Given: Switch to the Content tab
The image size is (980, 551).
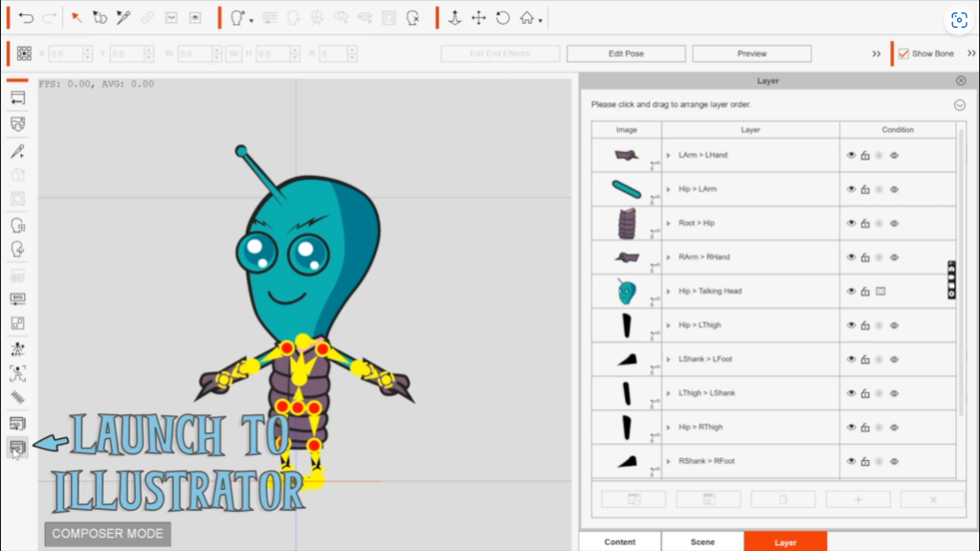Looking at the screenshot, I should (x=619, y=541).
